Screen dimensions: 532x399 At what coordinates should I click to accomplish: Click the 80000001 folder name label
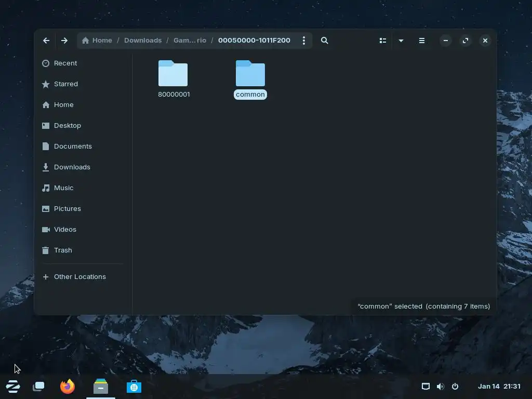click(x=174, y=95)
